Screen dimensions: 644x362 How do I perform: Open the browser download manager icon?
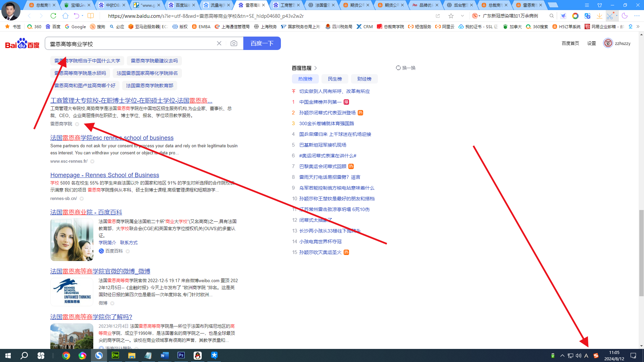[x=599, y=16]
